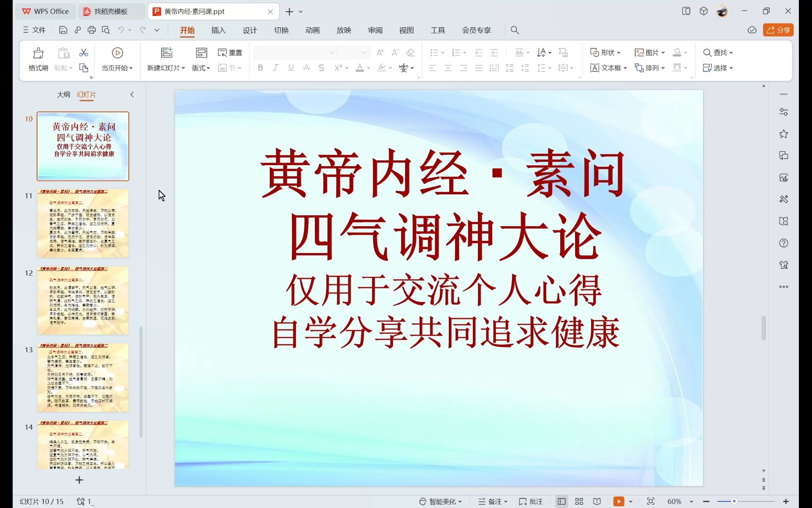Screen dimensions: 812x508
Task: Click the Redo arrow icon
Action: [142, 30]
